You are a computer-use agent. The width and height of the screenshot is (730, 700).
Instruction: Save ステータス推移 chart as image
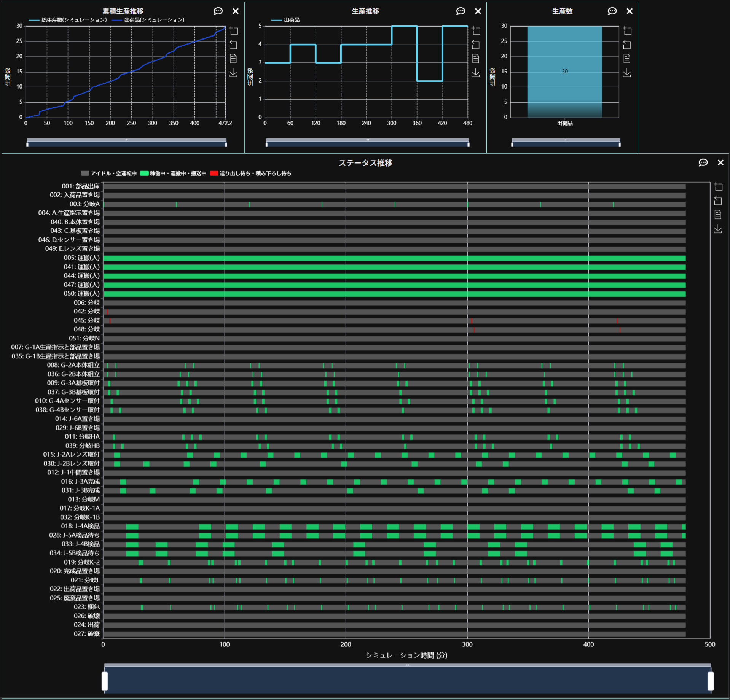tap(718, 229)
